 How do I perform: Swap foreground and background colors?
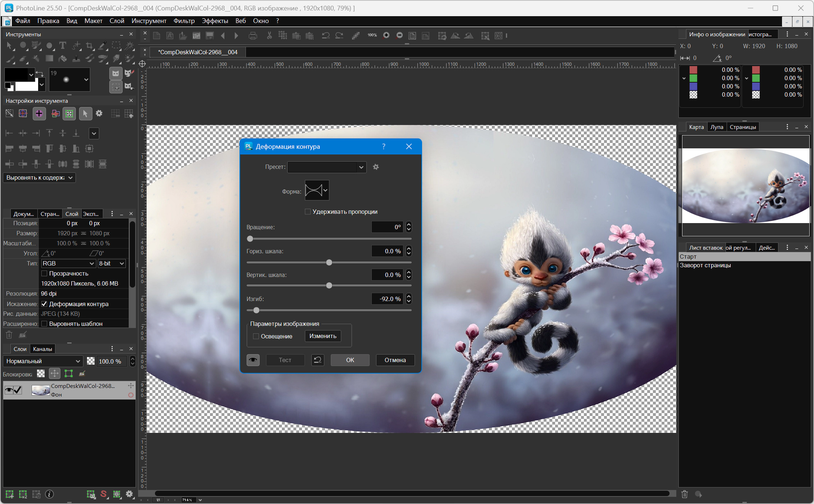pos(40,74)
